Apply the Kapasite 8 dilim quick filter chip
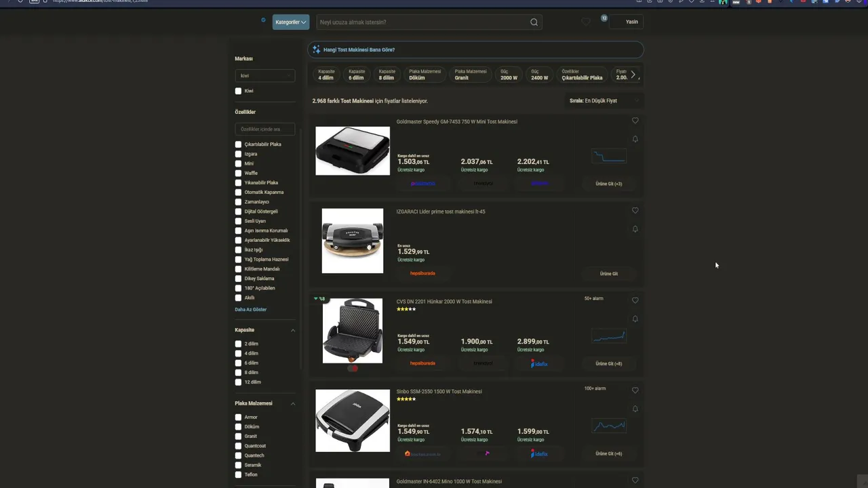Image resolution: width=868 pixels, height=488 pixels. tap(387, 75)
